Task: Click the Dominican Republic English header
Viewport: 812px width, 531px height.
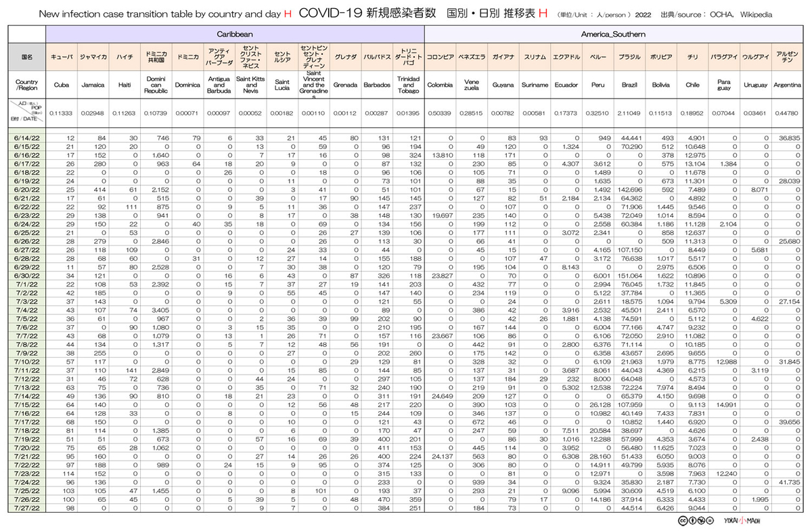Action: tap(156, 85)
